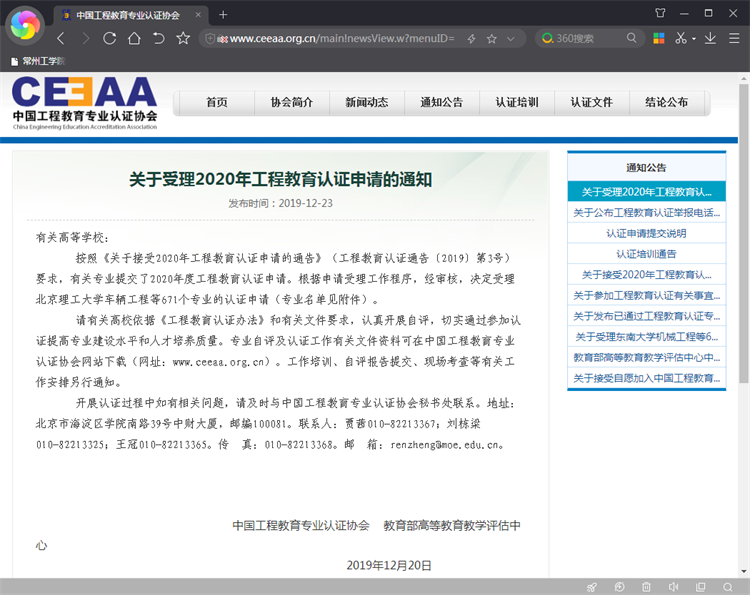Toggle page sound with the speaker icon
The height and width of the screenshot is (595, 750).
pos(674,587)
